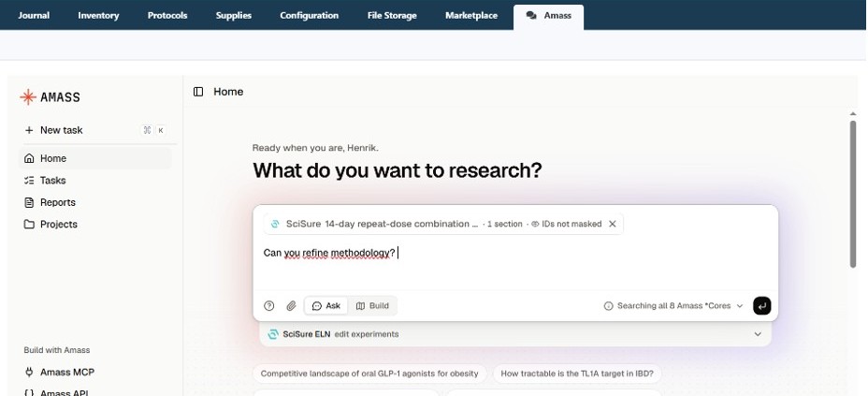The width and height of the screenshot is (868, 396).
Task: Open the Journal tab
Action: click(34, 16)
